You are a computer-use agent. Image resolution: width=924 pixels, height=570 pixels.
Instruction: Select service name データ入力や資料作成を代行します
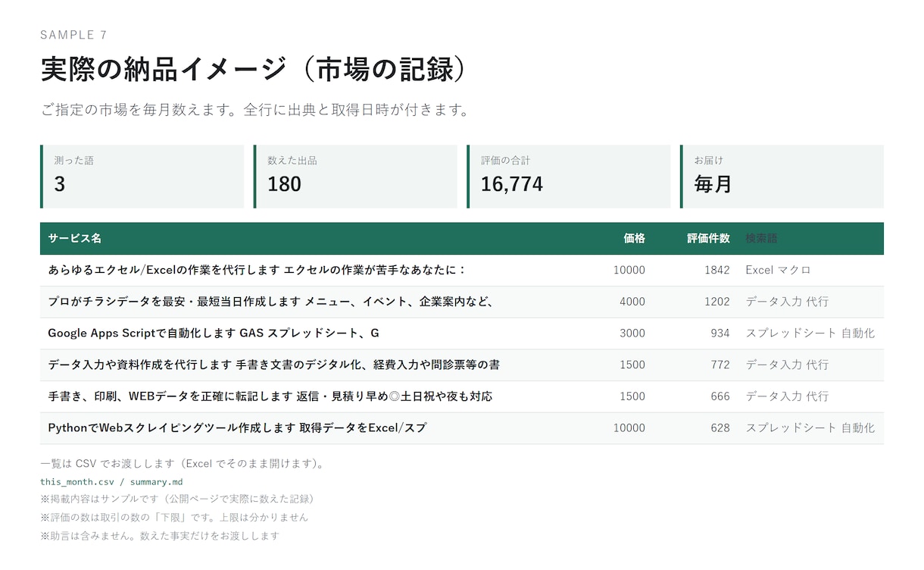pos(273,365)
